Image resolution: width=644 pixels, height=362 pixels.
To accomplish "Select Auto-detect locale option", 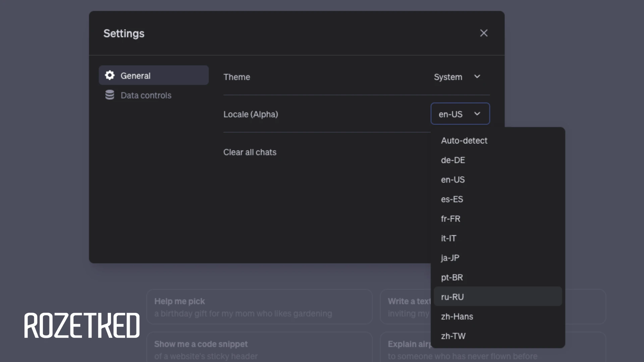I will [x=464, y=140].
